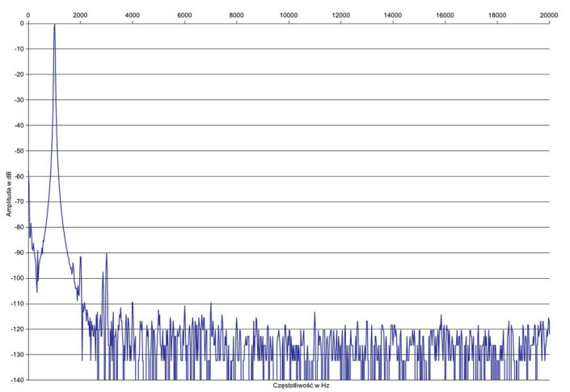Click the 14000 frequency tick label
This screenshot has width=570, height=392.
393,15
